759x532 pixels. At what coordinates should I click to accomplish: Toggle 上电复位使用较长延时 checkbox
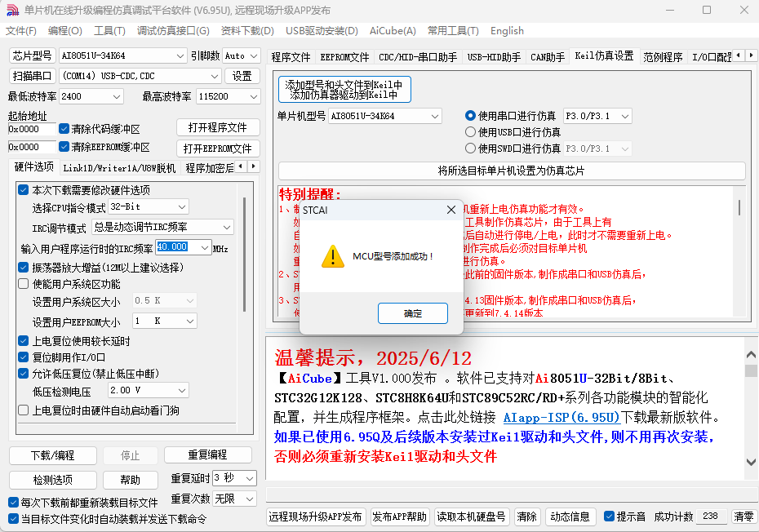tap(23, 341)
